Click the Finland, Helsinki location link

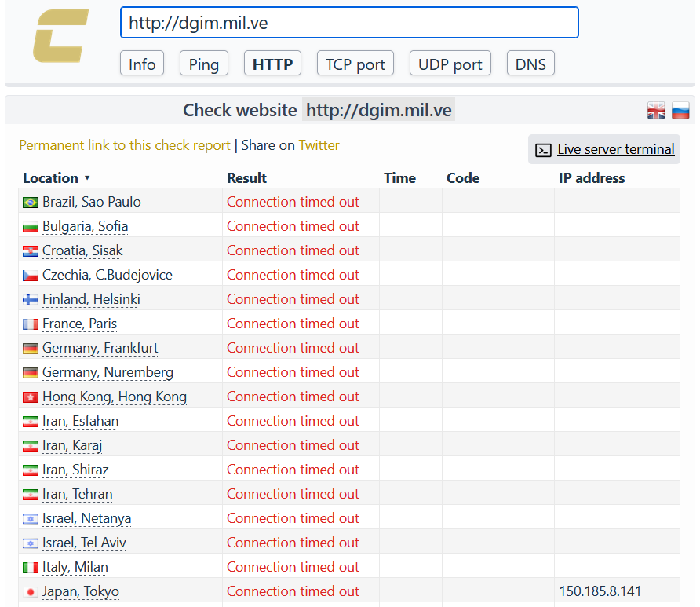pyautogui.click(x=92, y=299)
